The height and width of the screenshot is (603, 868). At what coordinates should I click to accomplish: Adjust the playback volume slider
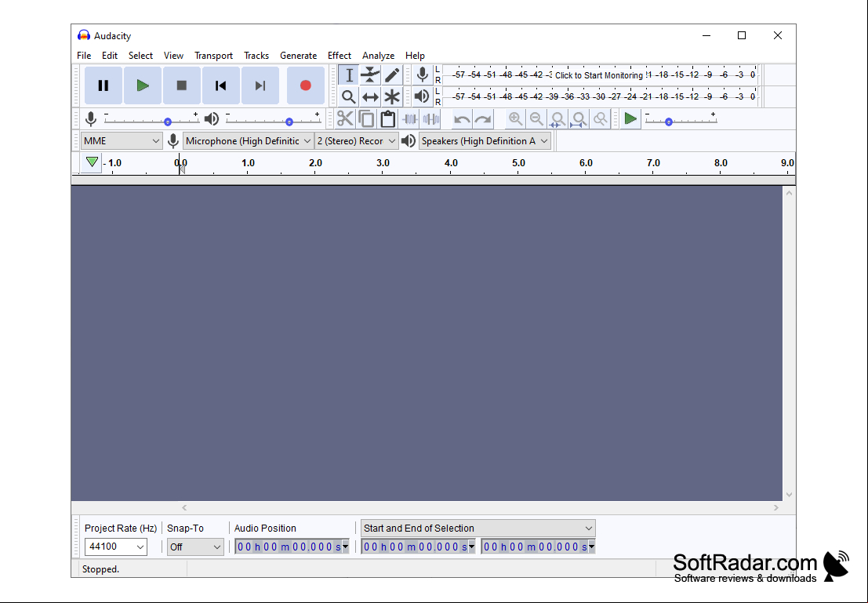273,122
